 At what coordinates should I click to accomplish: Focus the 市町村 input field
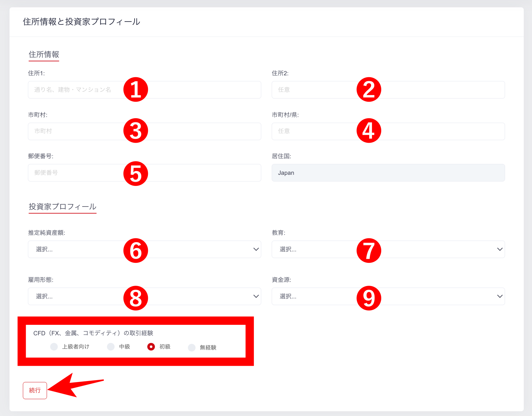pos(79,131)
